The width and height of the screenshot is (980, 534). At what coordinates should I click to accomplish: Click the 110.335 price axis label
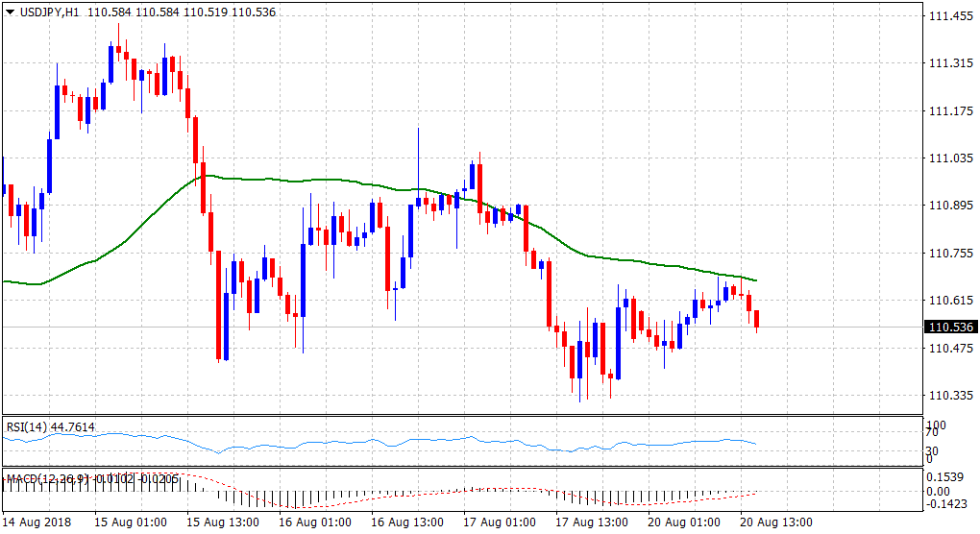950,395
